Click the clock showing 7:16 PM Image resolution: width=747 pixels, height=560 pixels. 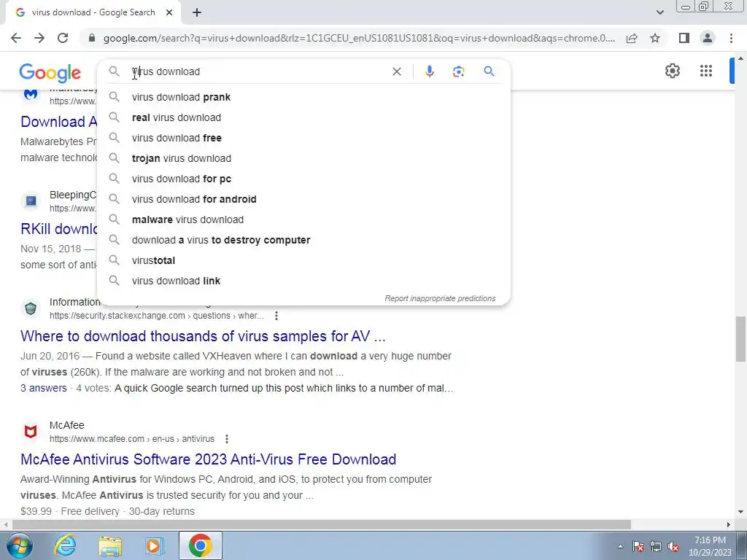tap(710, 546)
